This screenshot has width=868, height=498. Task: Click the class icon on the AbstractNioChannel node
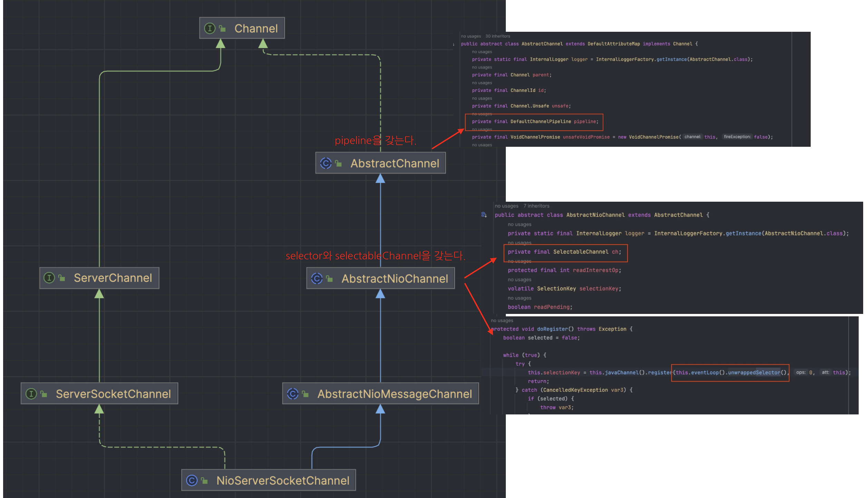[317, 278]
